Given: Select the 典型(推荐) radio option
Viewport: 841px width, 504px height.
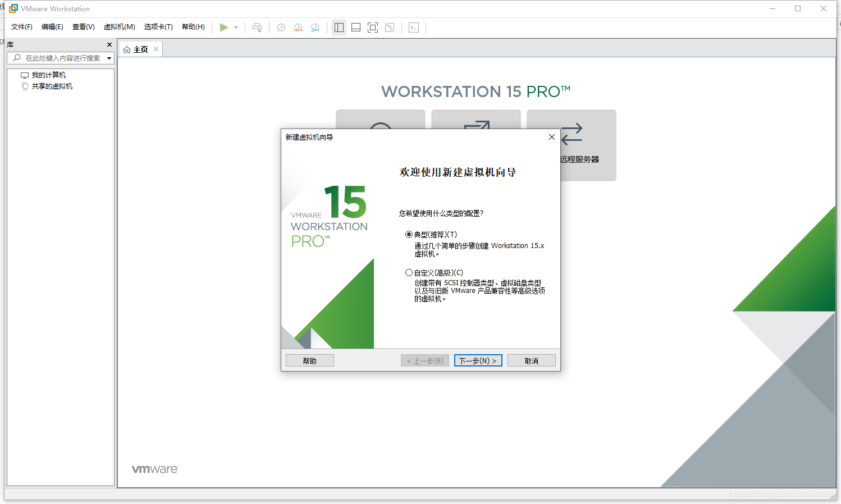Looking at the screenshot, I should (409, 235).
